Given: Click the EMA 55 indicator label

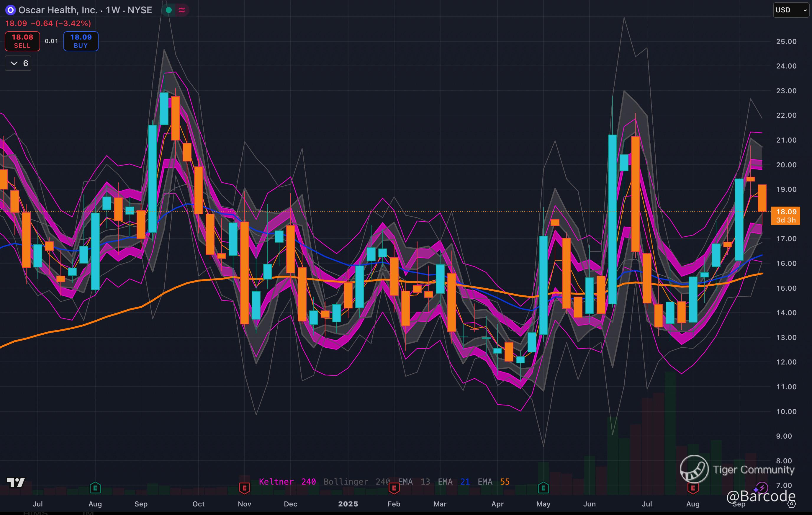Looking at the screenshot, I should click(x=493, y=482).
